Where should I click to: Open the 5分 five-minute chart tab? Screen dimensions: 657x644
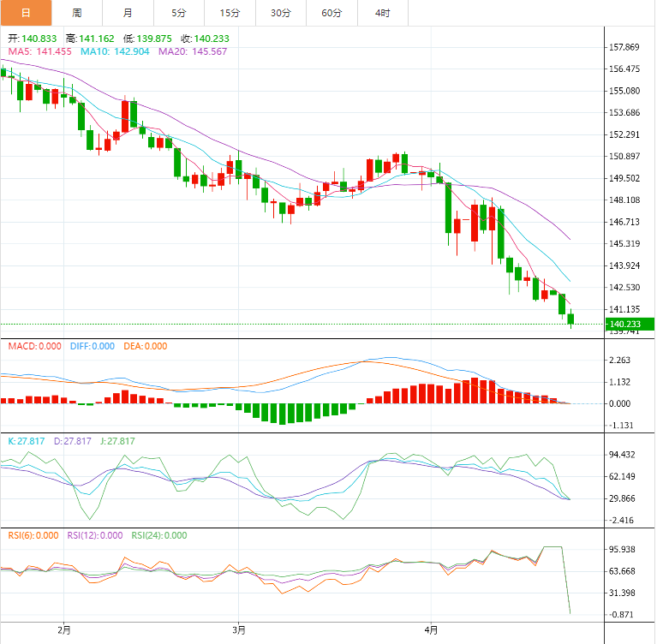(179, 13)
